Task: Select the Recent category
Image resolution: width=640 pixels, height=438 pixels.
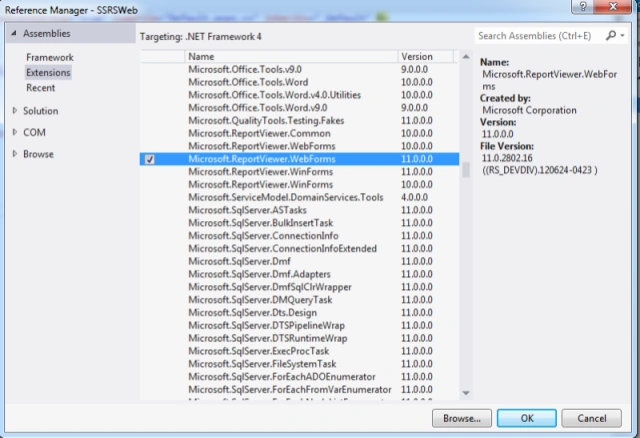Action: (x=40, y=87)
